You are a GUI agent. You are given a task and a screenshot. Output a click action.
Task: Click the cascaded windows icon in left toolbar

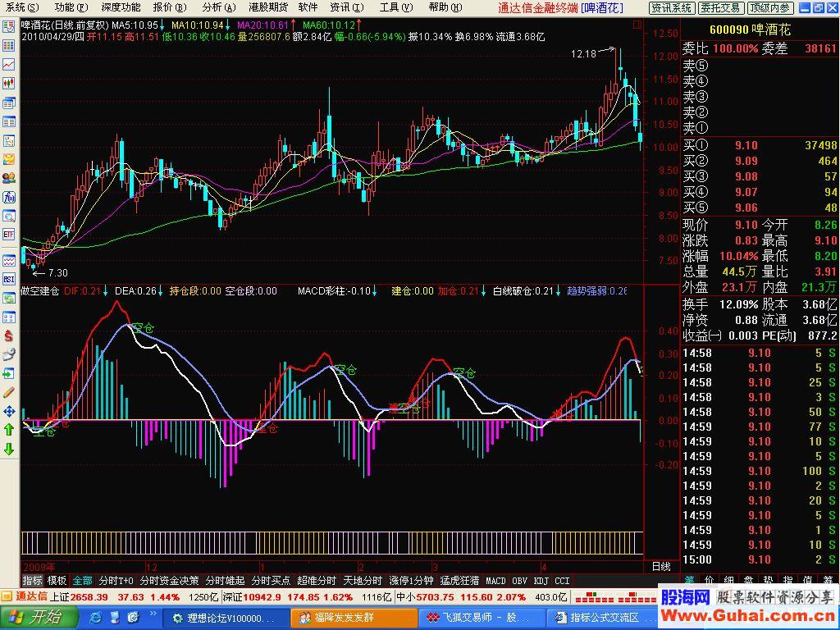(8, 103)
